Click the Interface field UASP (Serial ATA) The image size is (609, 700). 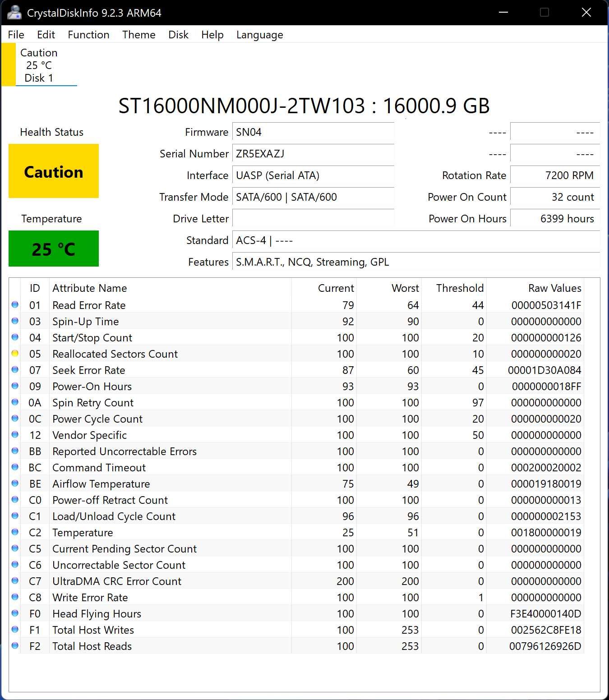[x=314, y=175]
